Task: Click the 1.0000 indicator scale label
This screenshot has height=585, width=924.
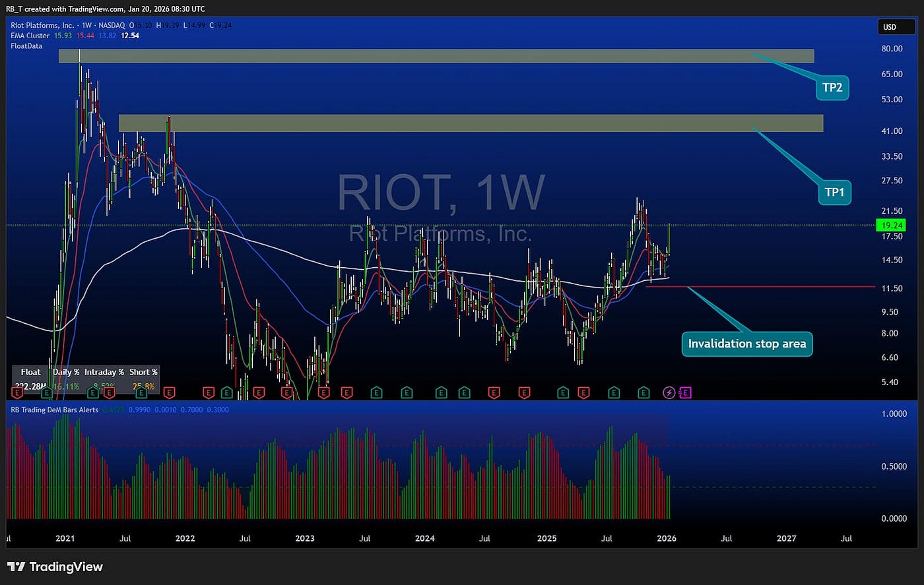Action: 894,414
